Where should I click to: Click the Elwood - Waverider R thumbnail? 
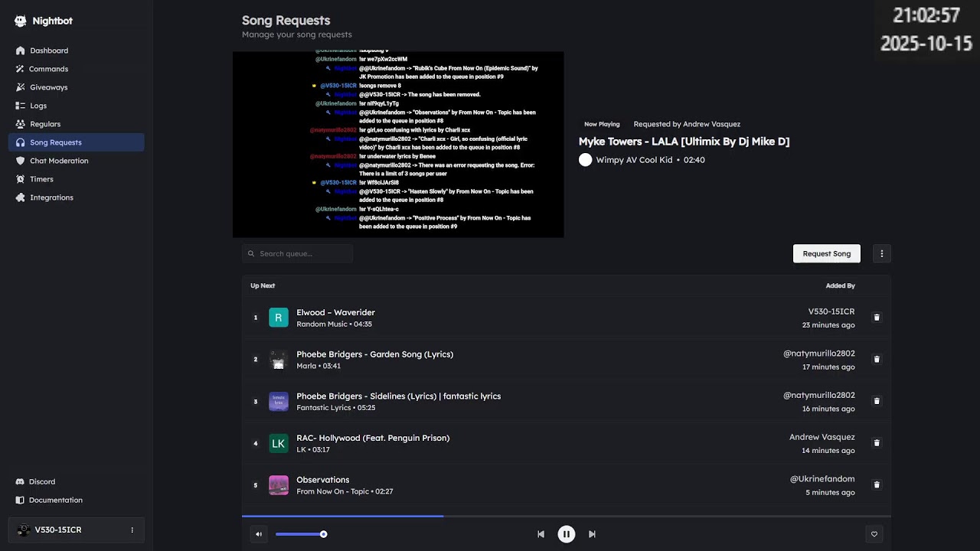click(279, 318)
